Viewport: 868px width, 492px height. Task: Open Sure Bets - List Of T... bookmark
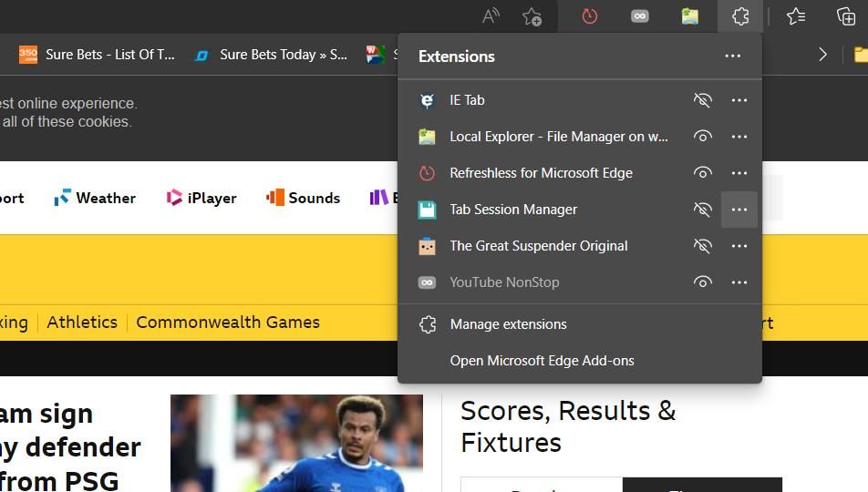coord(97,55)
